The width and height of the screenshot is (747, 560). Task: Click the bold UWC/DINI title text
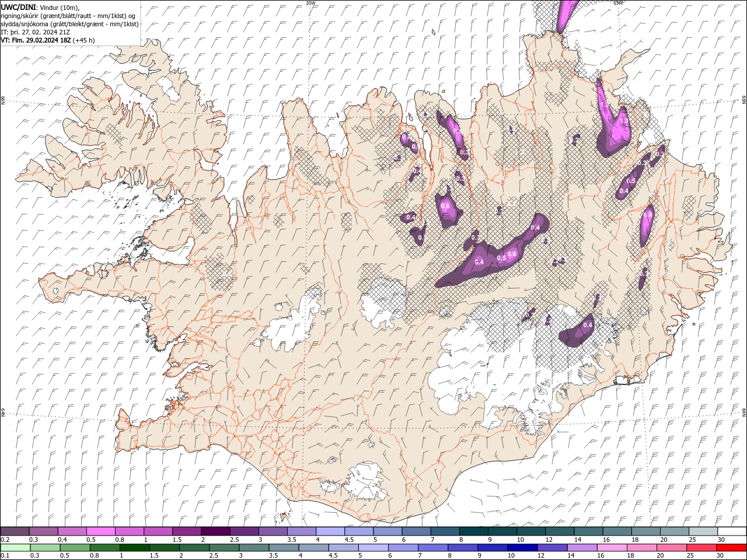pyautogui.click(x=19, y=6)
